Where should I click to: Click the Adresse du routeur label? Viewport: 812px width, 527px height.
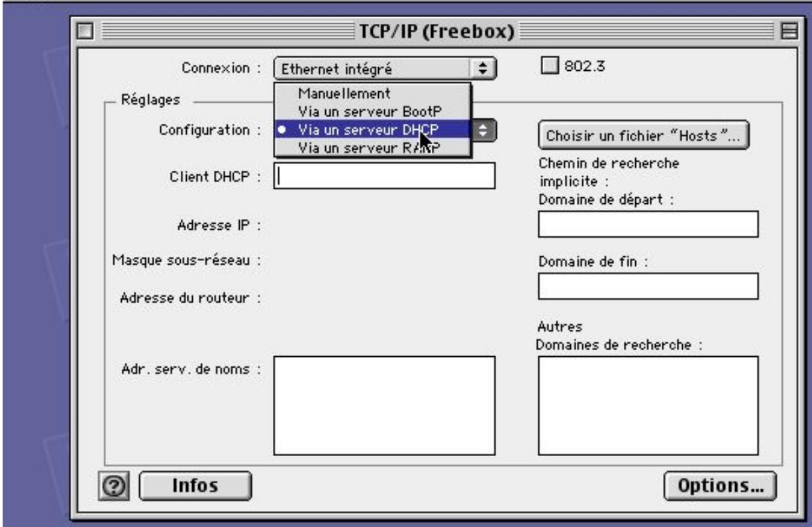click(191, 297)
